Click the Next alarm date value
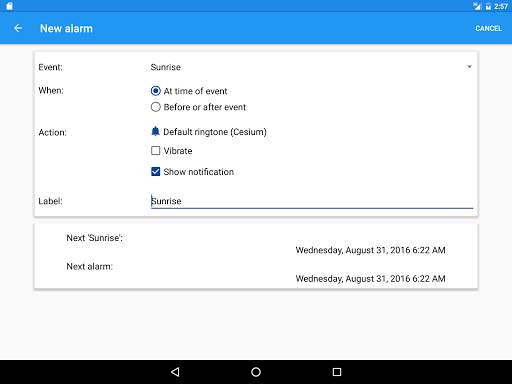Screen dimensions: 512x384 370,278
